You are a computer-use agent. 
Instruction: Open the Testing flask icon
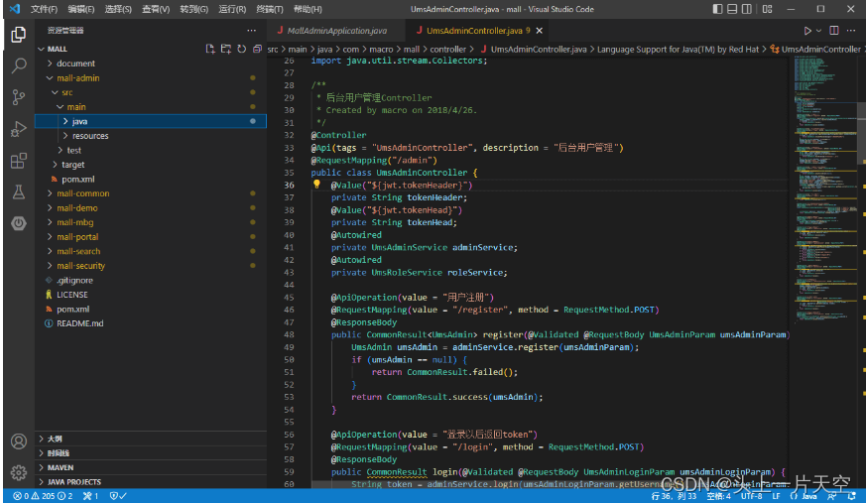tap(18, 192)
